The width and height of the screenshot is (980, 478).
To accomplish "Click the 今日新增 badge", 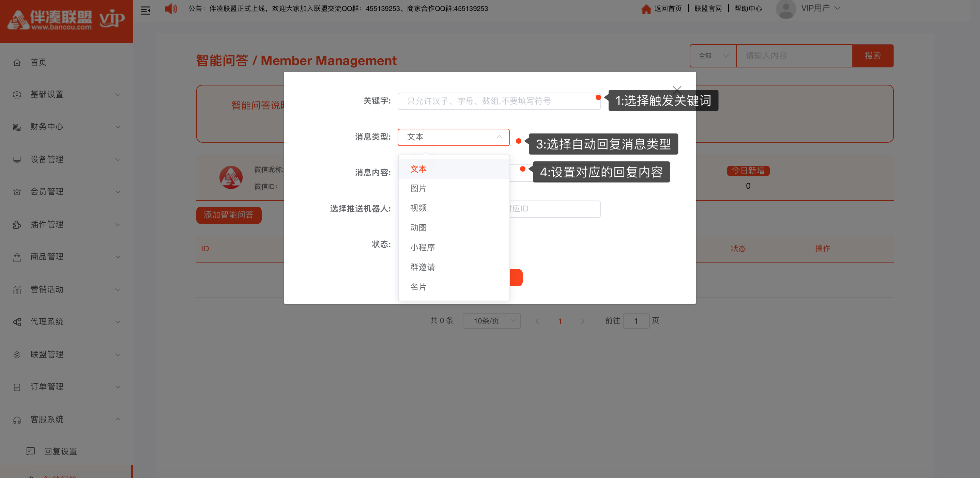I will (748, 171).
